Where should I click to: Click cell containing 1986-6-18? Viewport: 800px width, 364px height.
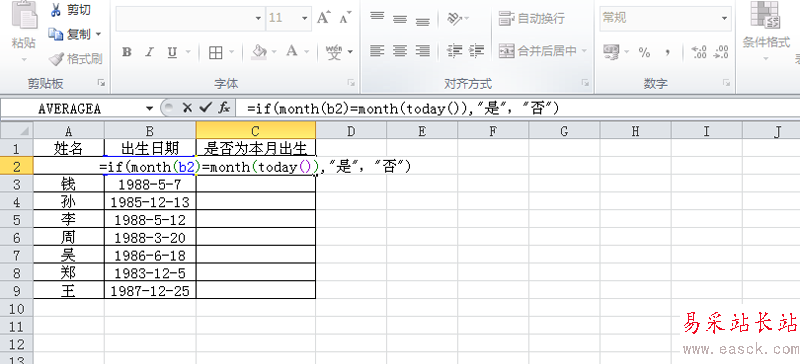(x=150, y=255)
